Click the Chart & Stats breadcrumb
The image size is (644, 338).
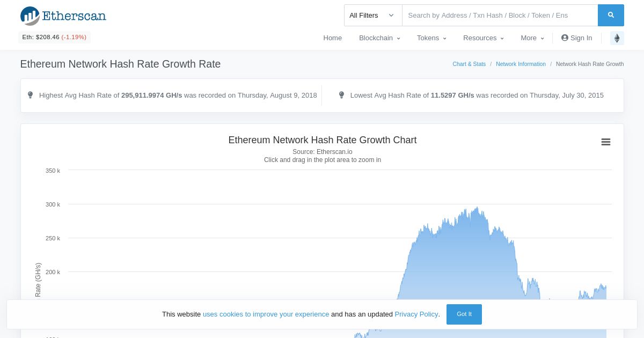[x=469, y=64]
